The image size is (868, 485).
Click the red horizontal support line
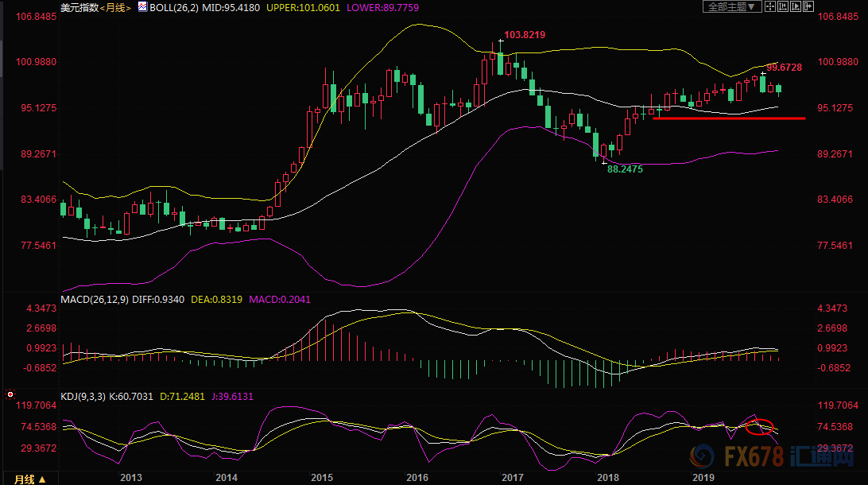click(x=729, y=118)
